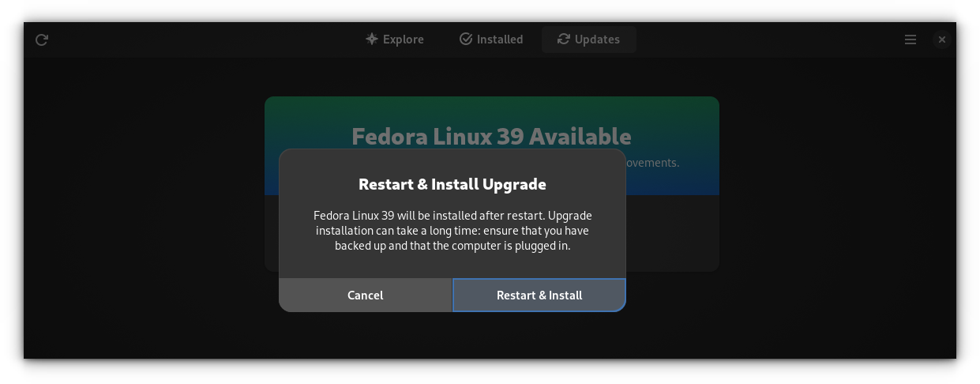Screen dimensions: 980x384
Task: Confirm with Restart & Install button
Action: pyautogui.click(x=539, y=296)
